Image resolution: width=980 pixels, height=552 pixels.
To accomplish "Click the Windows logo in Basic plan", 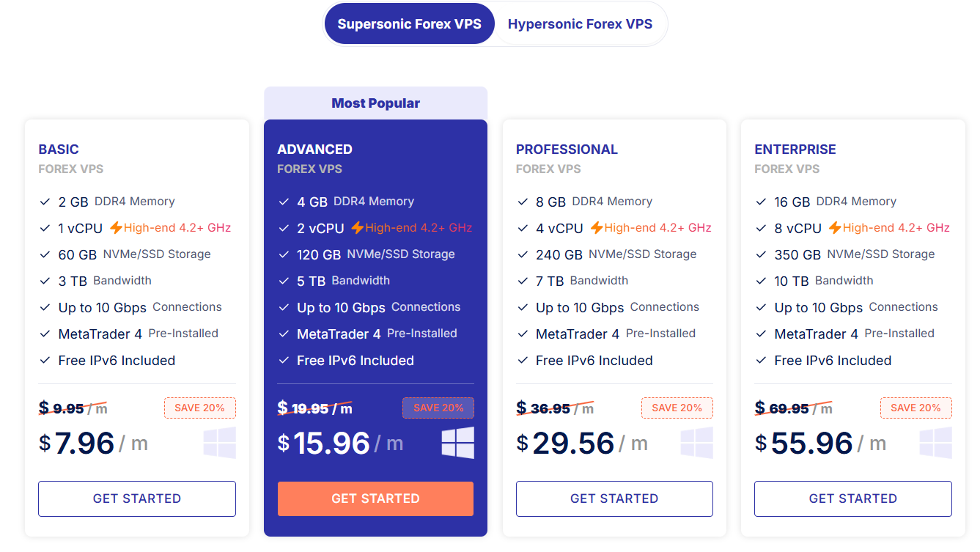I will pos(220,443).
